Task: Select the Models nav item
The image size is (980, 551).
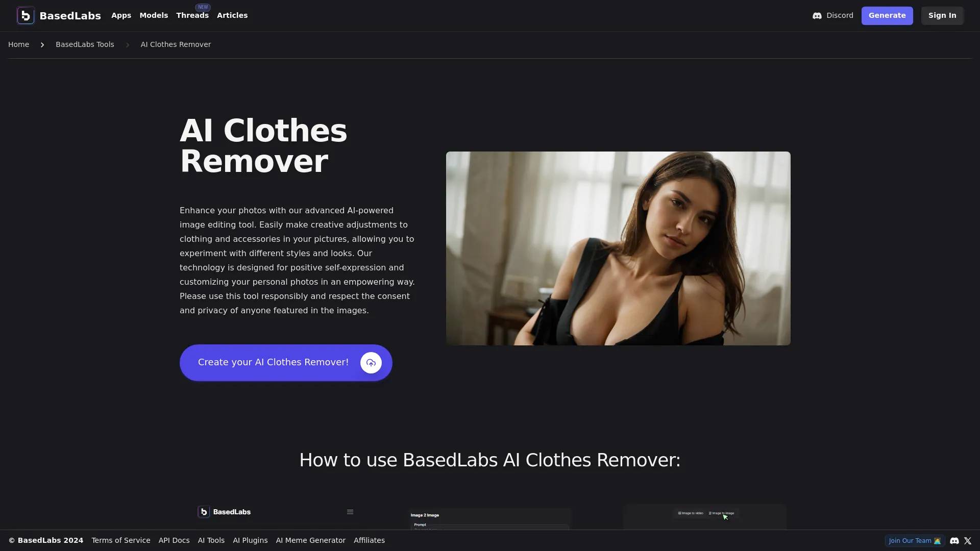Action: pyautogui.click(x=154, y=15)
